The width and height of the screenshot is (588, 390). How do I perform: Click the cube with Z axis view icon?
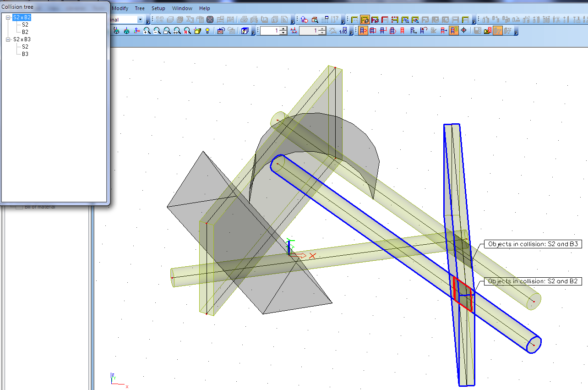click(116, 31)
